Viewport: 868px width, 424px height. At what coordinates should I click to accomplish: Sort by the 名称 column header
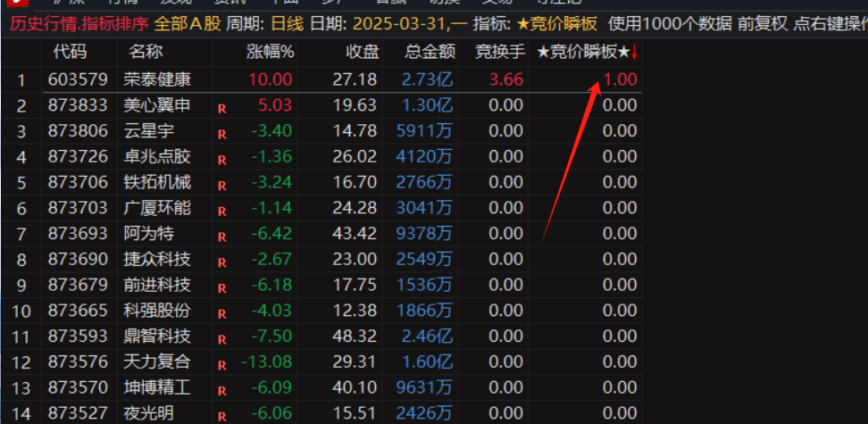[x=146, y=53]
